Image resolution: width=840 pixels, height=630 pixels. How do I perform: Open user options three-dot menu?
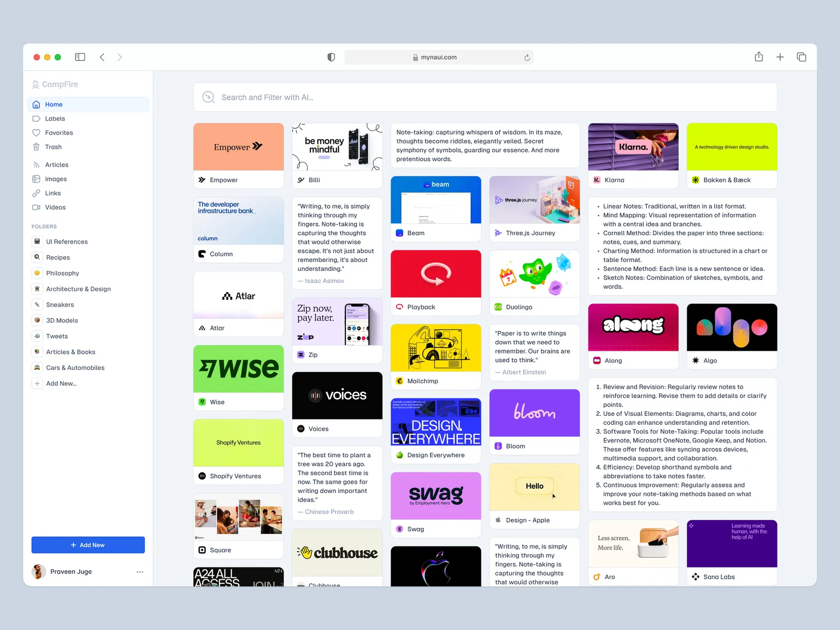(140, 572)
